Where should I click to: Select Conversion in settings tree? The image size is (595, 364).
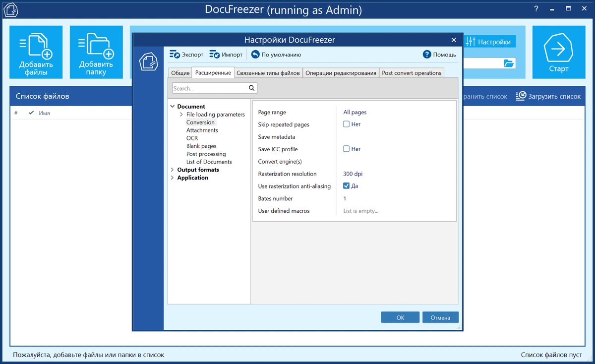[200, 122]
